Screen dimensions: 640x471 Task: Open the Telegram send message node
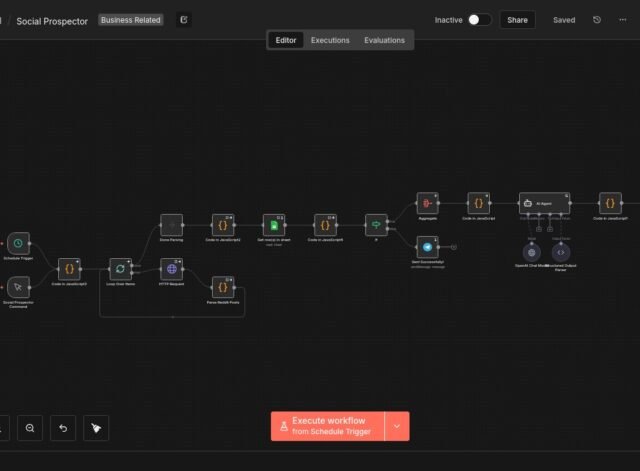(427, 247)
